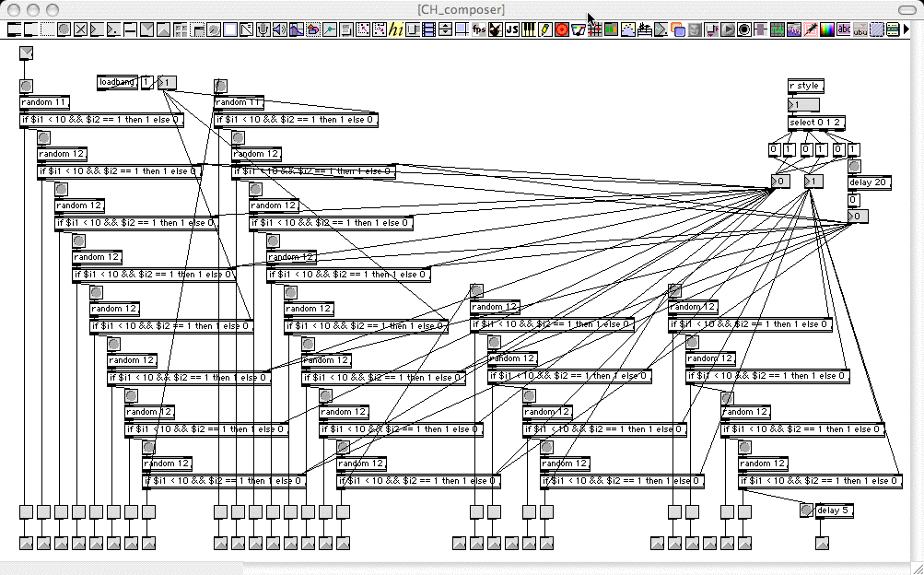Show more palette tools with black arrow

(906, 29)
